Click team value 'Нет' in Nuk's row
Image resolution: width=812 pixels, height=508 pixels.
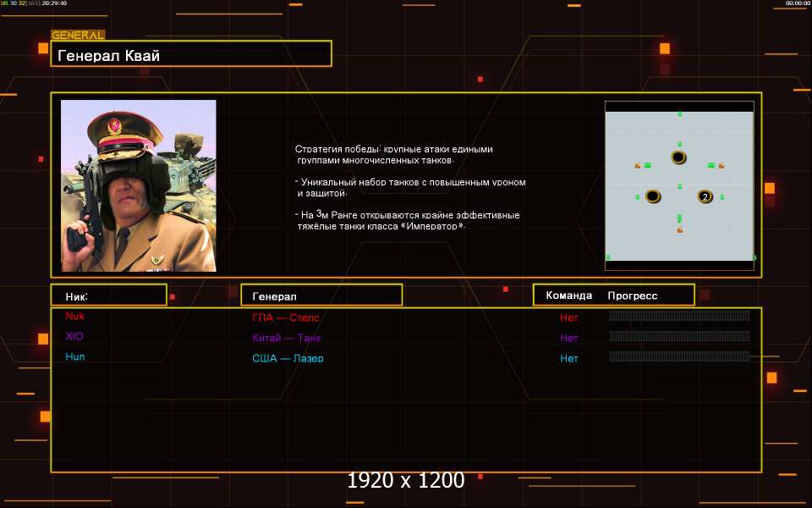pyautogui.click(x=568, y=317)
